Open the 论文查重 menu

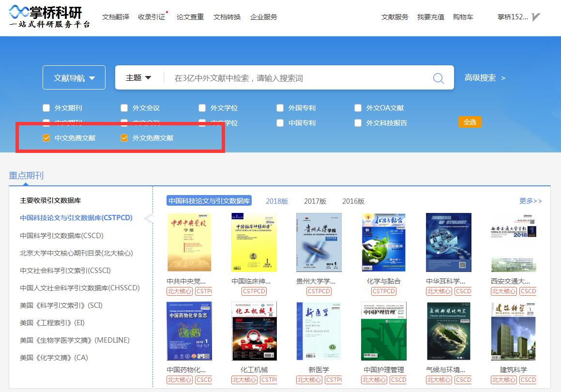pos(190,17)
